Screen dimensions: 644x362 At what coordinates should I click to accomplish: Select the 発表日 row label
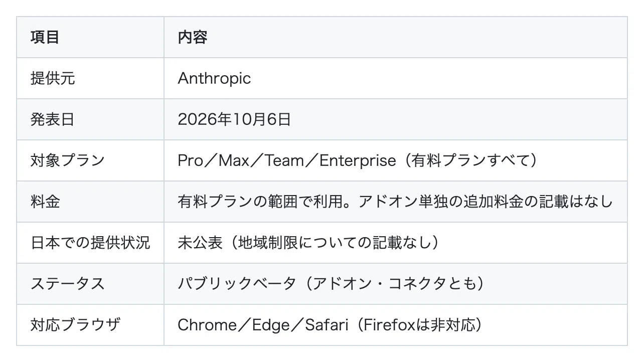tap(53, 120)
